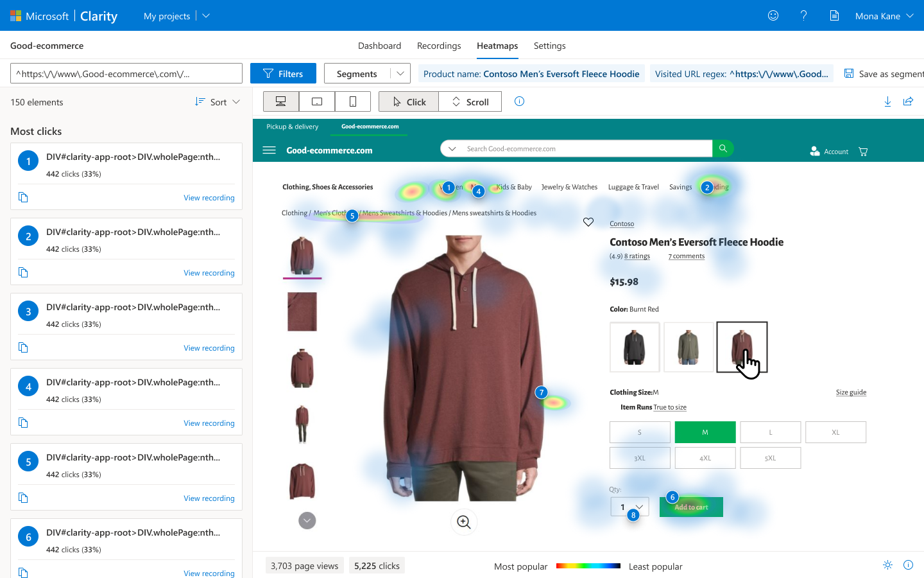Select size S
This screenshot has height=578, width=924.
tap(640, 432)
